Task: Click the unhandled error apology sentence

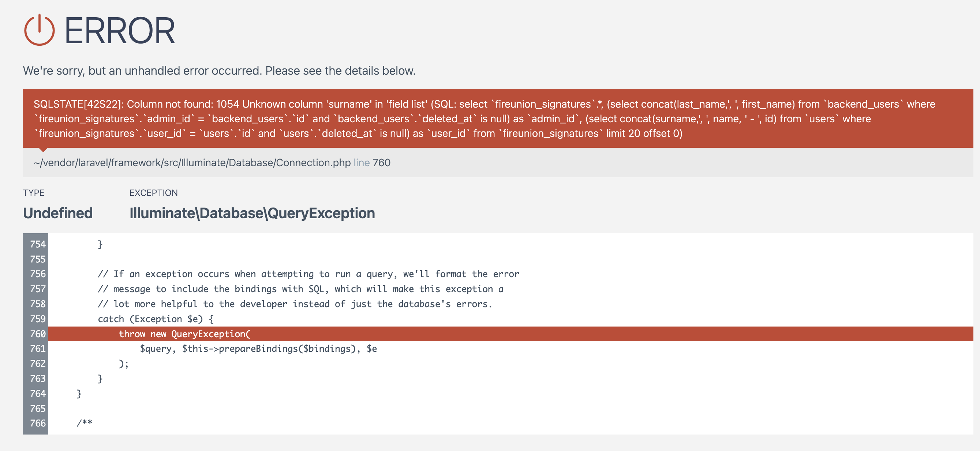Action: tap(219, 71)
